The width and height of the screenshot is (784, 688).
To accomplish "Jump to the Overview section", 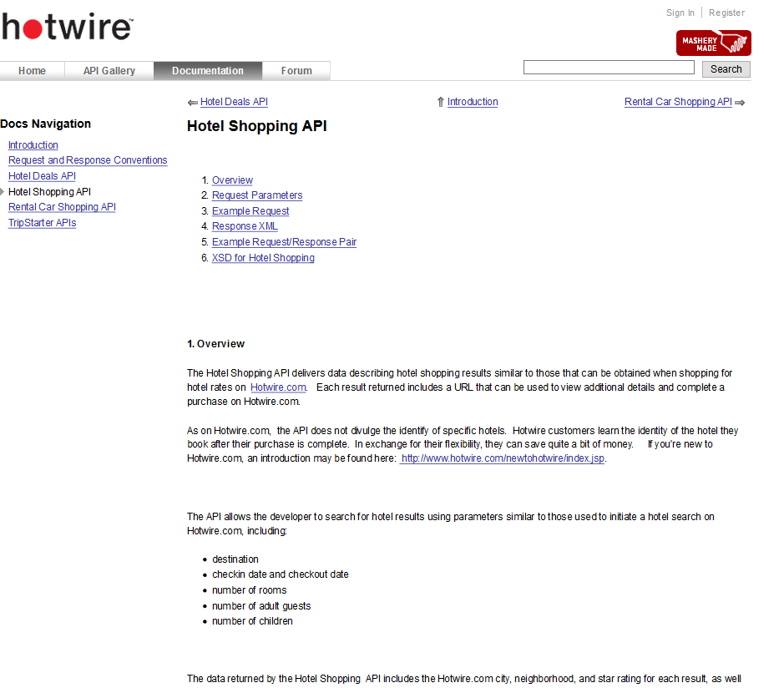I will coord(232,180).
